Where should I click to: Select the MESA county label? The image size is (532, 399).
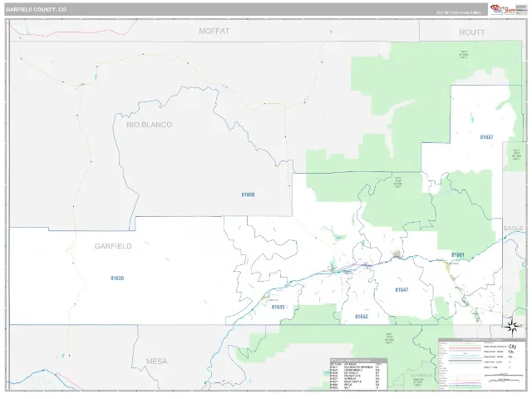point(157,362)
